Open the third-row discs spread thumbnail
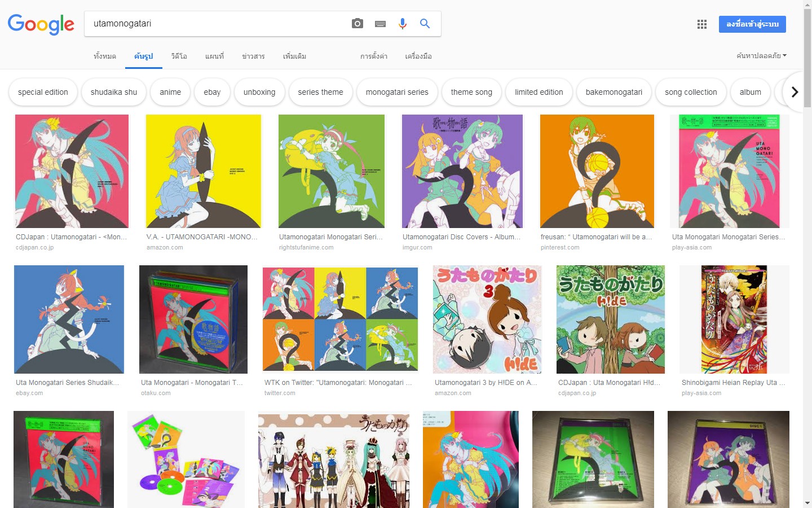The image size is (812, 508). pos(186,459)
